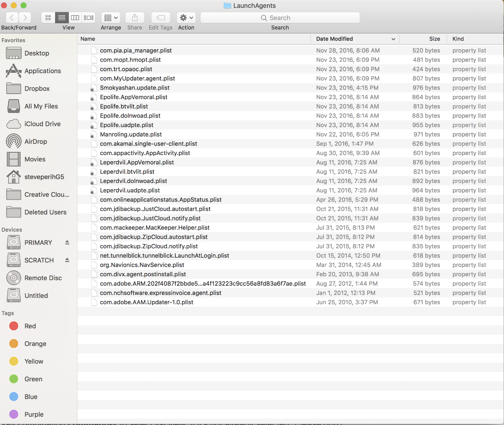Select AirDrop in the sidebar
The width and height of the screenshot is (504, 425).
pyautogui.click(x=36, y=141)
